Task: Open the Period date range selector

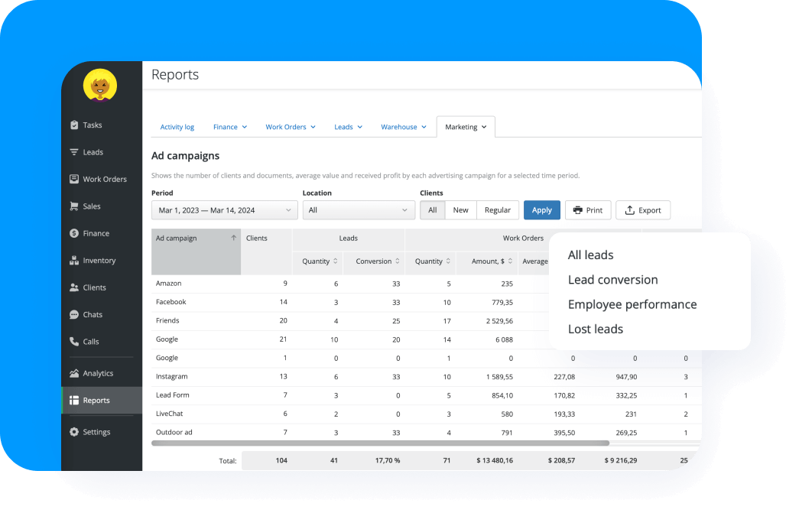Action: (224, 209)
